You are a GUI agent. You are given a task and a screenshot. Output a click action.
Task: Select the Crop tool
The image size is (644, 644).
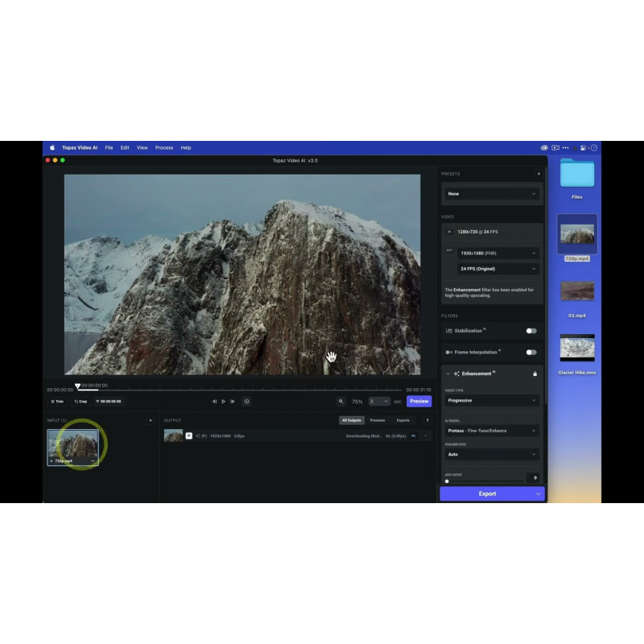[x=80, y=401]
